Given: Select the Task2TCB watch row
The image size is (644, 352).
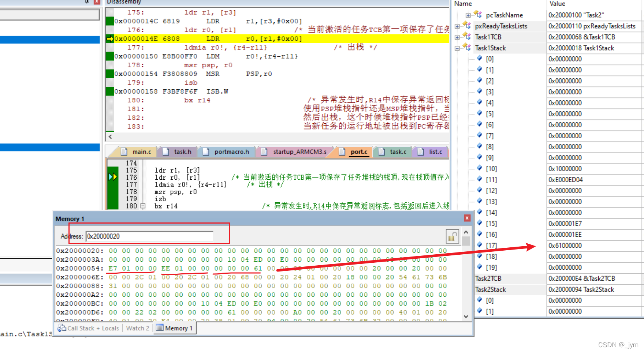Looking at the screenshot, I should tap(558, 278).
